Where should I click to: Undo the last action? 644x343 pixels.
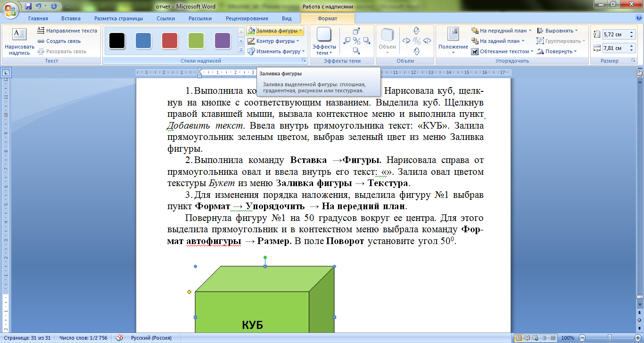(39, 6)
